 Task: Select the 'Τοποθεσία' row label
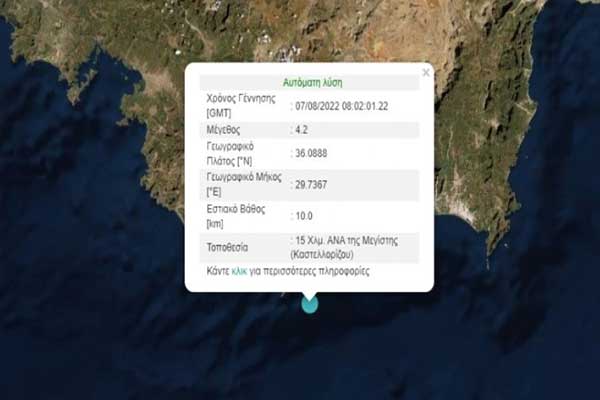228,246
